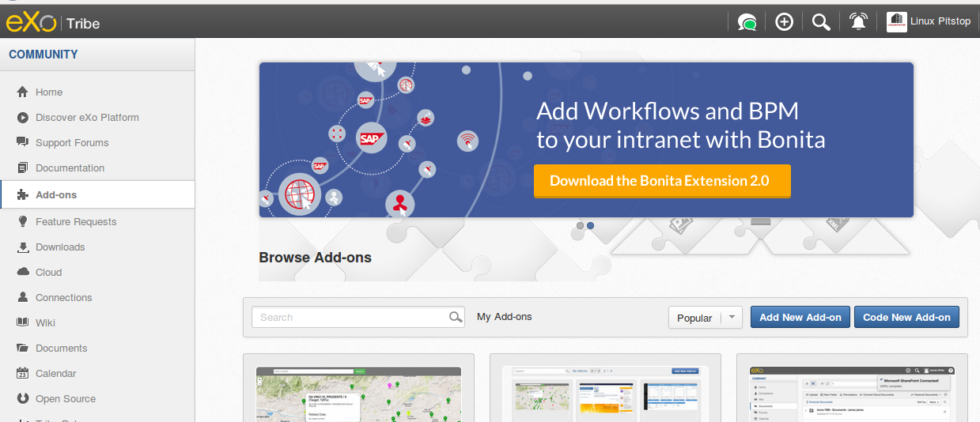Viewport: 980px width, 422px height.
Task: Select the second banner carousel dot
Action: [x=590, y=225]
